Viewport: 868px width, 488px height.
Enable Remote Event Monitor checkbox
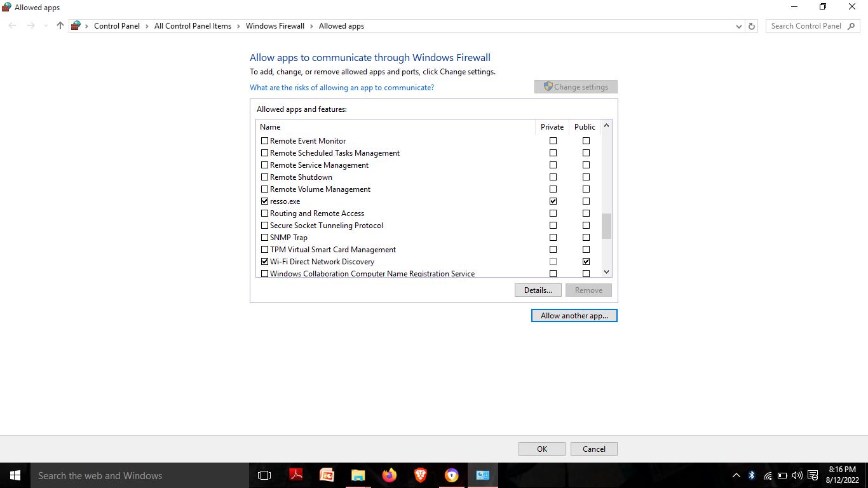coord(265,141)
